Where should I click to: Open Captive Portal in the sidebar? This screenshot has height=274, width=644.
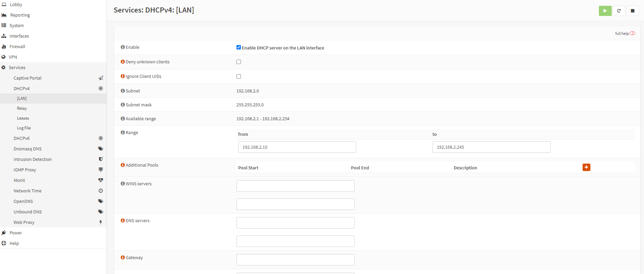(x=27, y=78)
